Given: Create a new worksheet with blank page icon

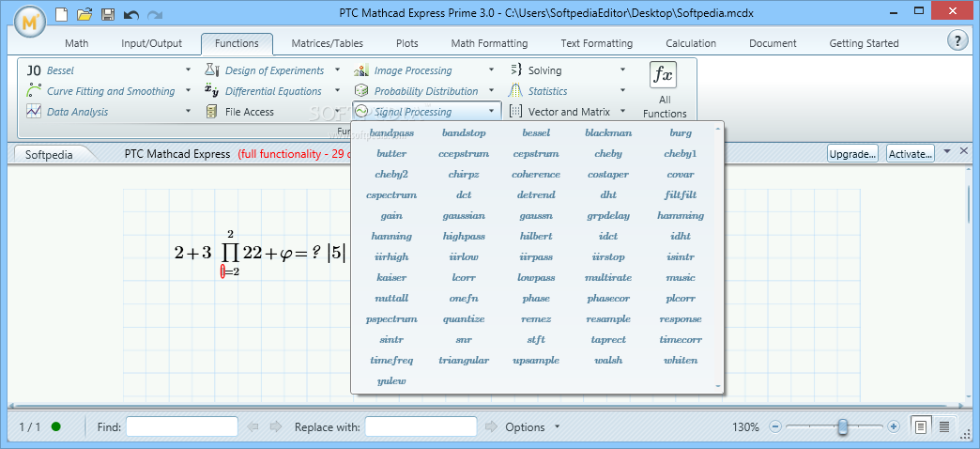Looking at the screenshot, I should [61, 14].
